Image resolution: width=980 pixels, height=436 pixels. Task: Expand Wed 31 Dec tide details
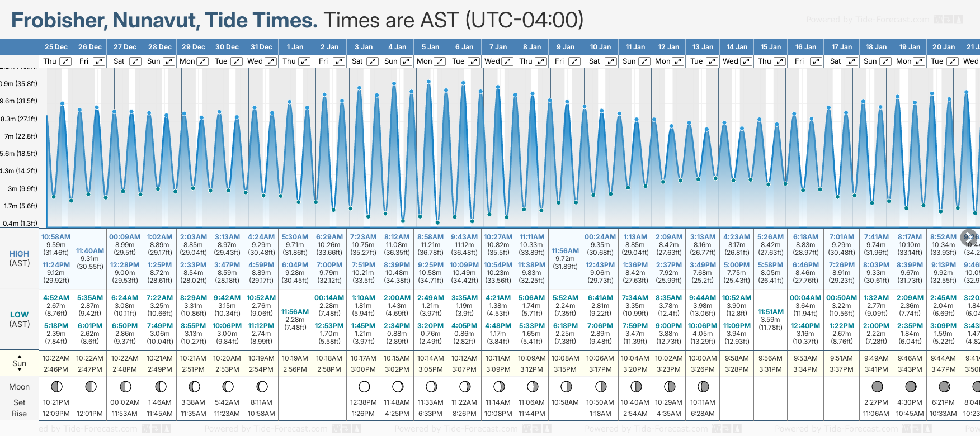[270, 61]
